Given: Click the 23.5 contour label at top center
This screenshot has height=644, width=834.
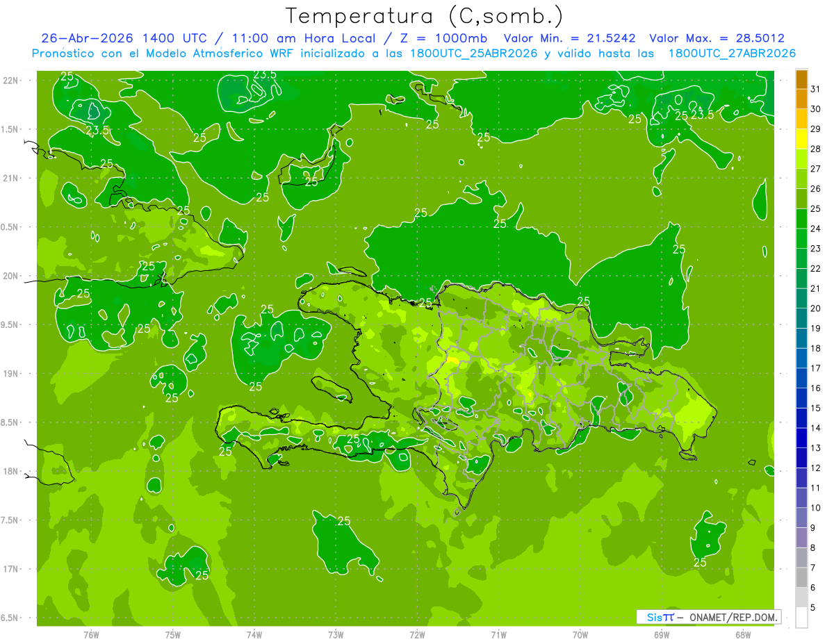Looking at the screenshot, I should 265,74.
